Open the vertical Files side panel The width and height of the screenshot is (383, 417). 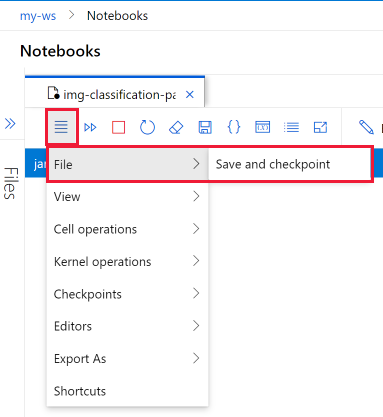tap(11, 183)
